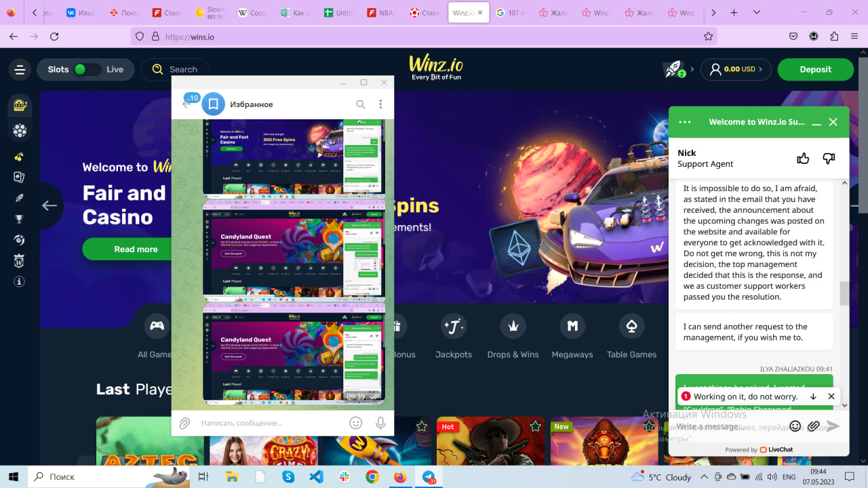Screen dimensions: 868x488
Task: Jump to latest message down arrow
Action: [813, 396]
